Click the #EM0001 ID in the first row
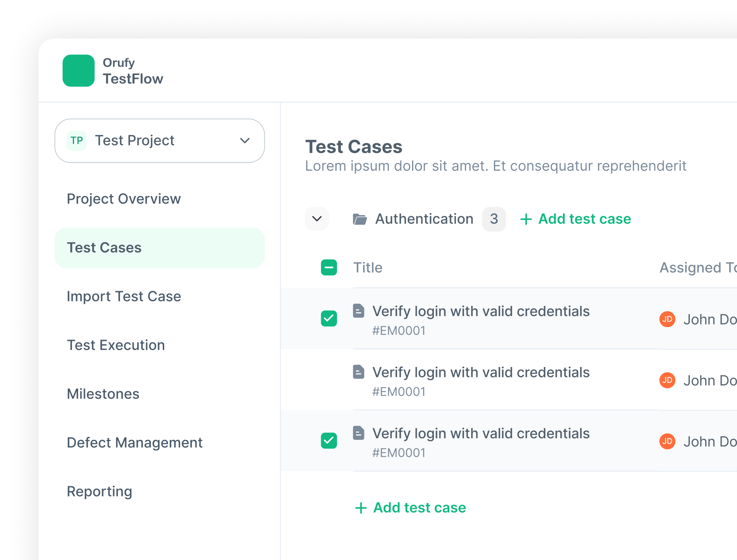 [x=399, y=331]
